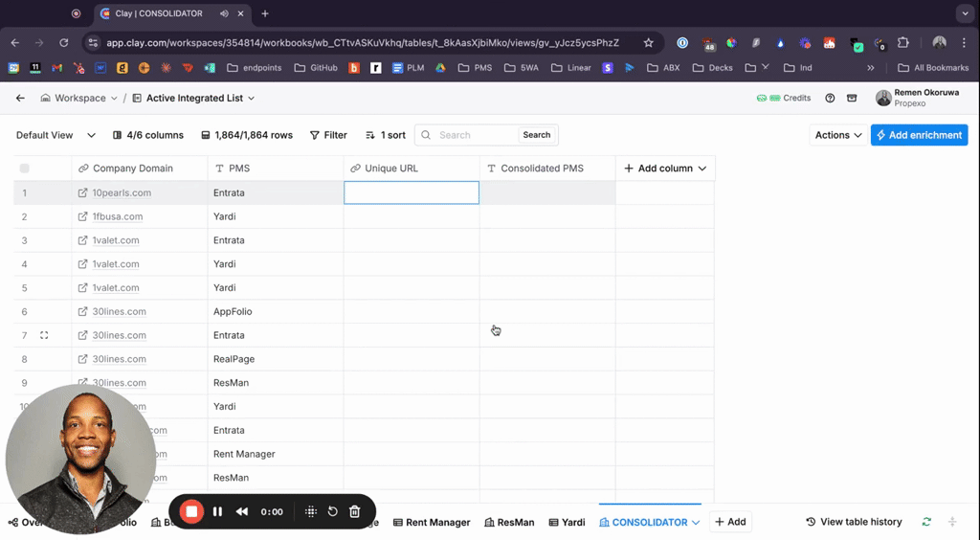Open View table history

point(854,522)
